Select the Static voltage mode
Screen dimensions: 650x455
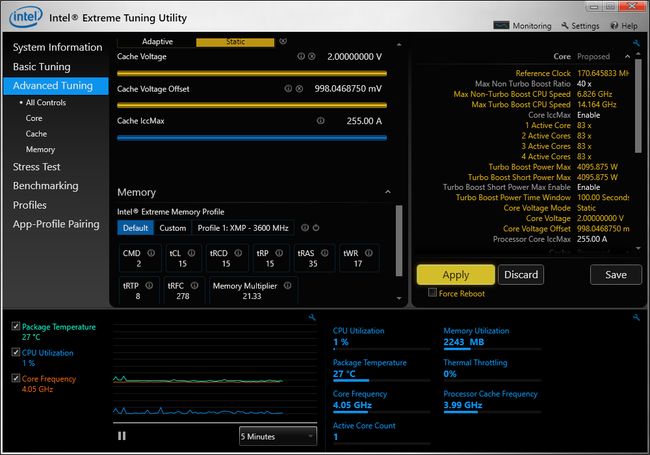tap(235, 41)
